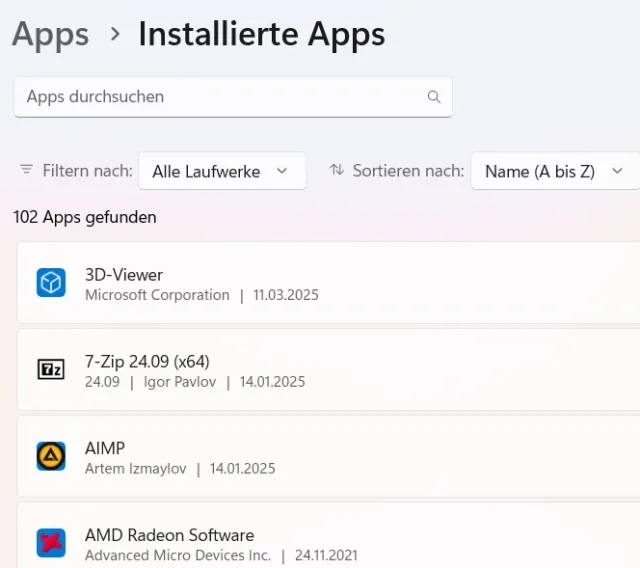Click Microsoft Corporation publisher text

(x=157, y=295)
